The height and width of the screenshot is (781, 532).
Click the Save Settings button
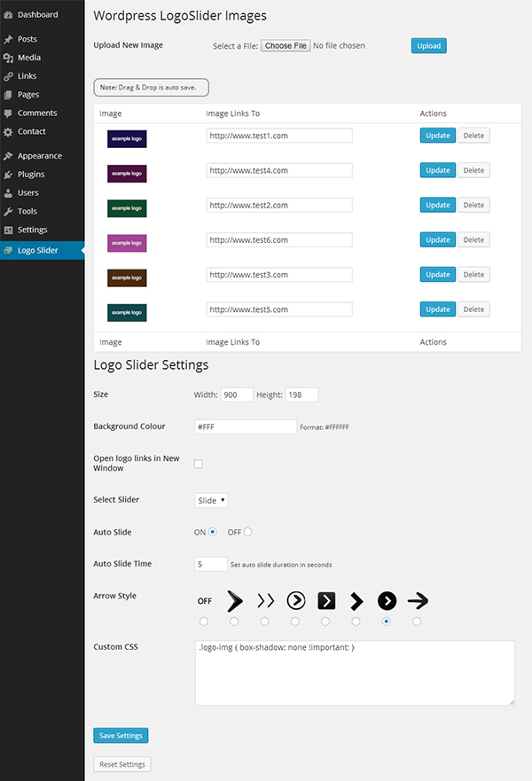120,735
